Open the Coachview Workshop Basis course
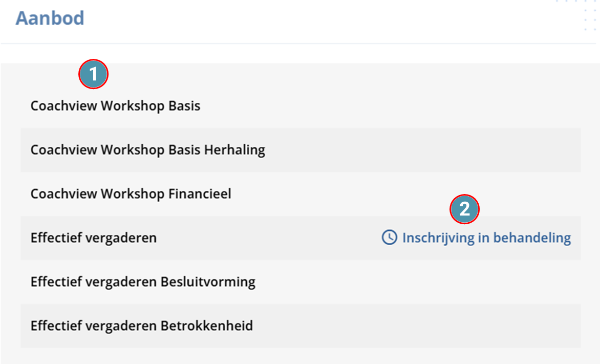Screen dimensions: 600x364 point(115,105)
